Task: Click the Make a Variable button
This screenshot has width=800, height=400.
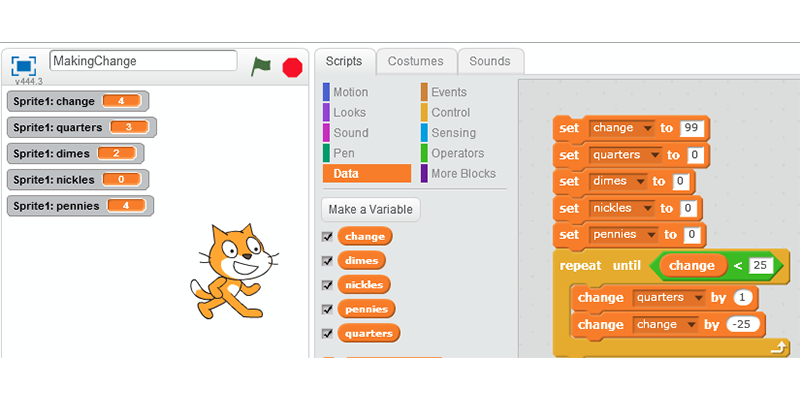Action: 371,210
